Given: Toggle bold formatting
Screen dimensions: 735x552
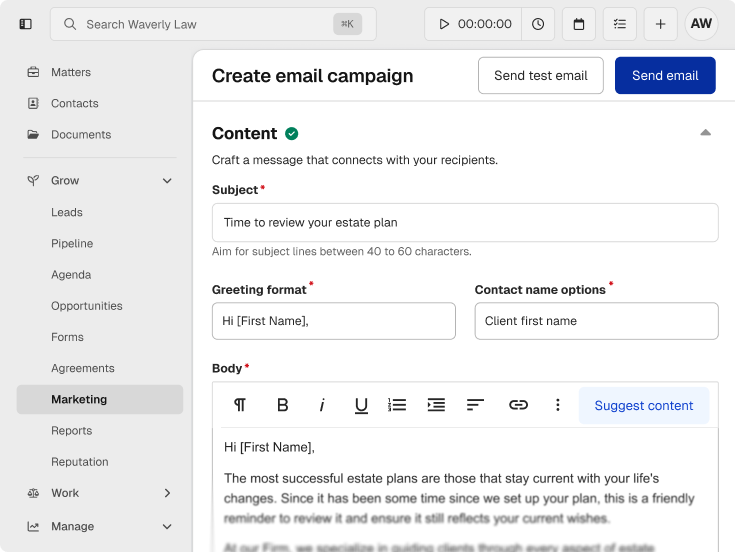Looking at the screenshot, I should point(282,405).
